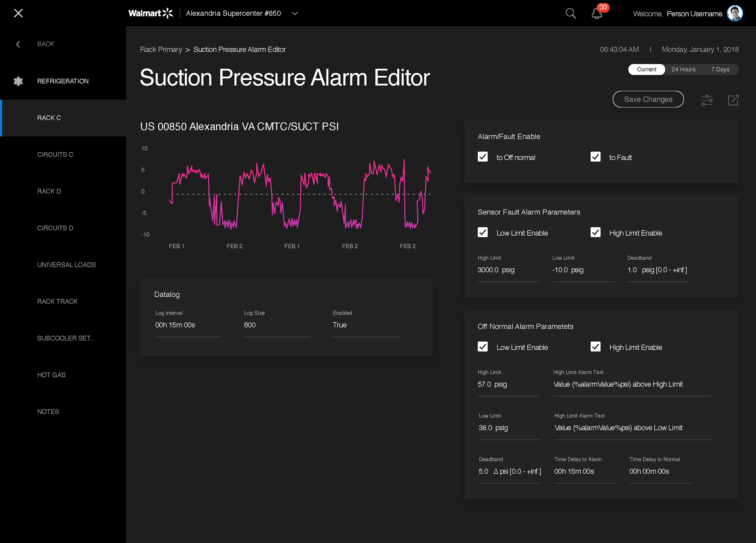This screenshot has width=756, height=543.
Task: Toggle the to Fault checkbox
Action: pyautogui.click(x=596, y=157)
